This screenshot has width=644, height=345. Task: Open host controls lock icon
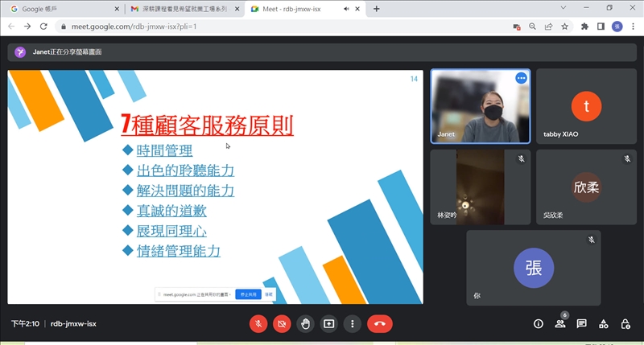[625, 323]
